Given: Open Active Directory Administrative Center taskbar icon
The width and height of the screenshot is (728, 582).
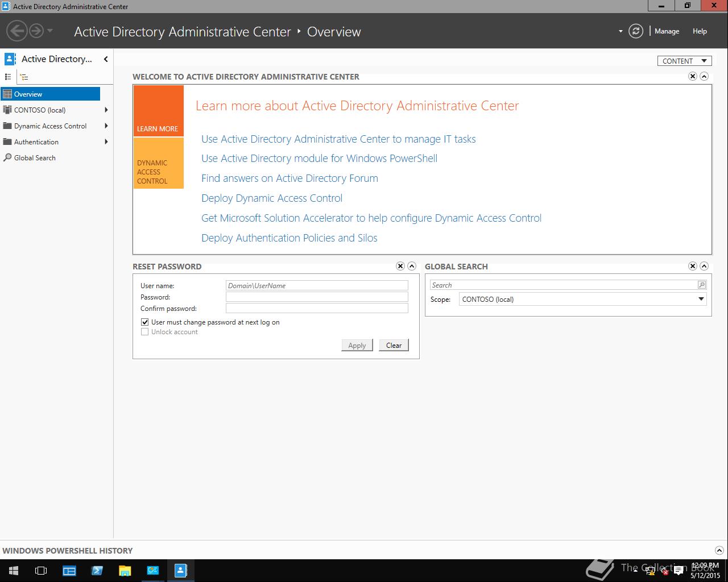Looking at the screenshot, I should click(x=181, y=571).
